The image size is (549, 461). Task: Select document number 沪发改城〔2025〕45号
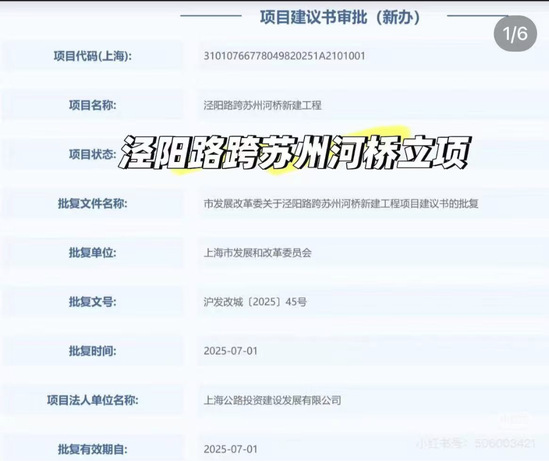click(255, 302)
